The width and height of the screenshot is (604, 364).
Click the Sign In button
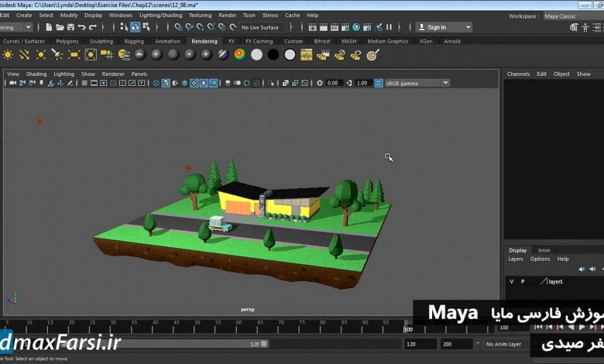tap(436, 27)
